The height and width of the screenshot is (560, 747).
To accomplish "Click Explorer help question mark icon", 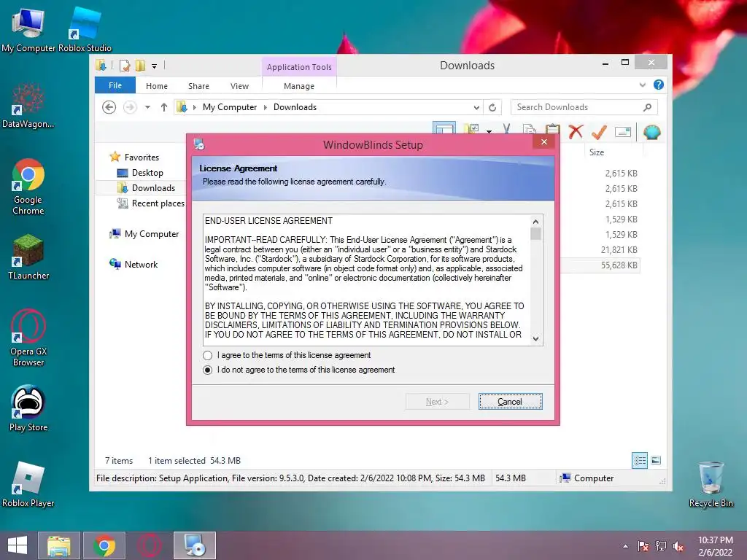I will point(659,85).
